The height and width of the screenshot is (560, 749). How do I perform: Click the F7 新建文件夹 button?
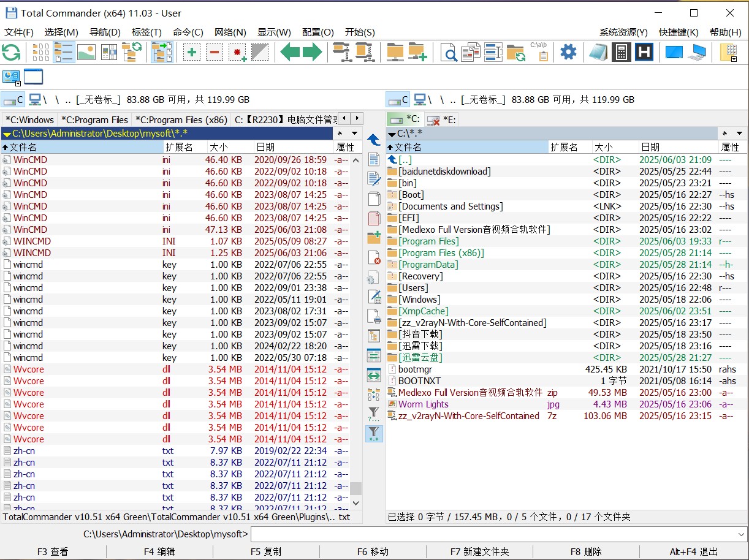coord(479,551)
